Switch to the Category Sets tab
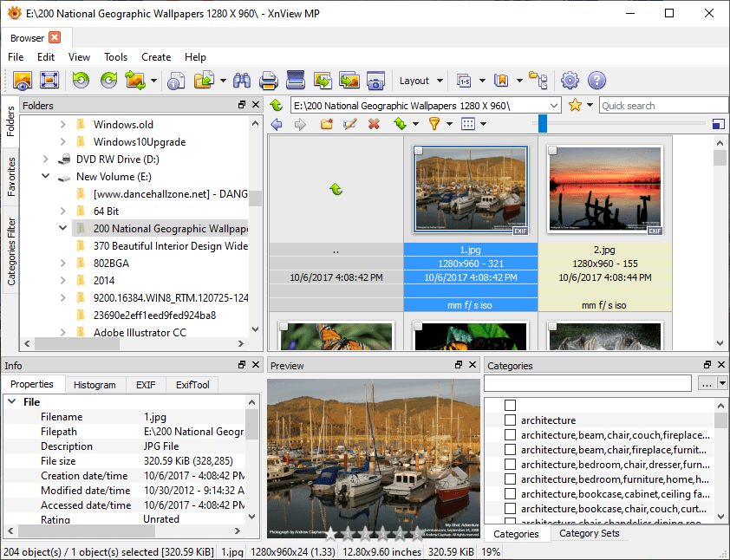730x560 pixels. point(590,533)
